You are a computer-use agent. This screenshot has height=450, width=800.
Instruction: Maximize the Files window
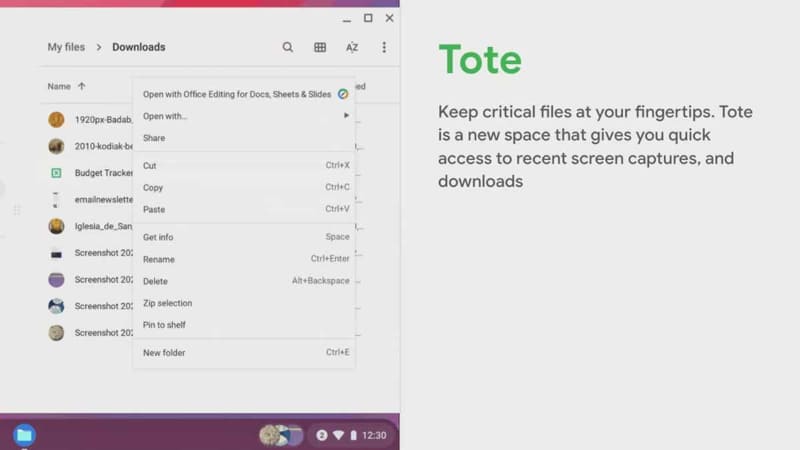pos(368,18)
